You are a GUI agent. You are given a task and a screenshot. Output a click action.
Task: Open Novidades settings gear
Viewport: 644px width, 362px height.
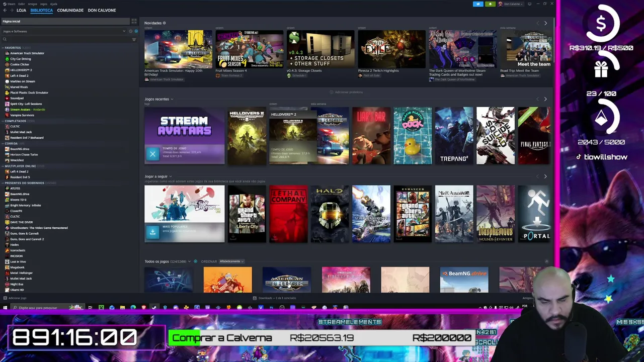coord(164,23)
